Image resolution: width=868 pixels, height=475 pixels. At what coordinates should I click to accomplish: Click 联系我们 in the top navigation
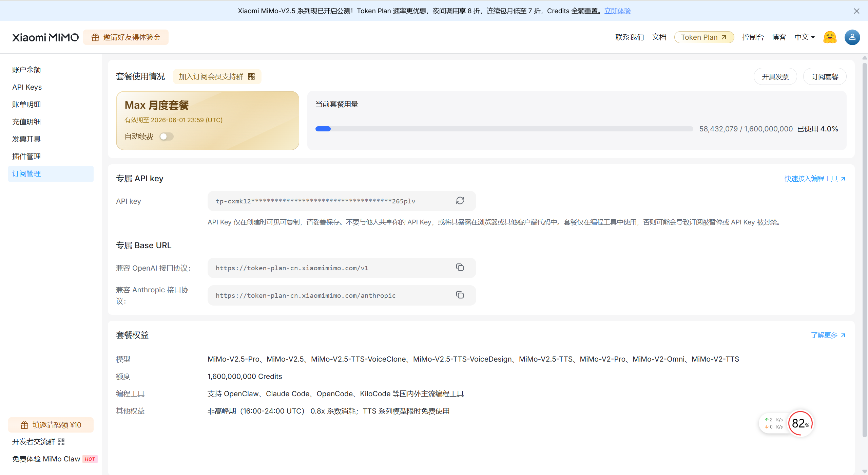tap(630, 37)
